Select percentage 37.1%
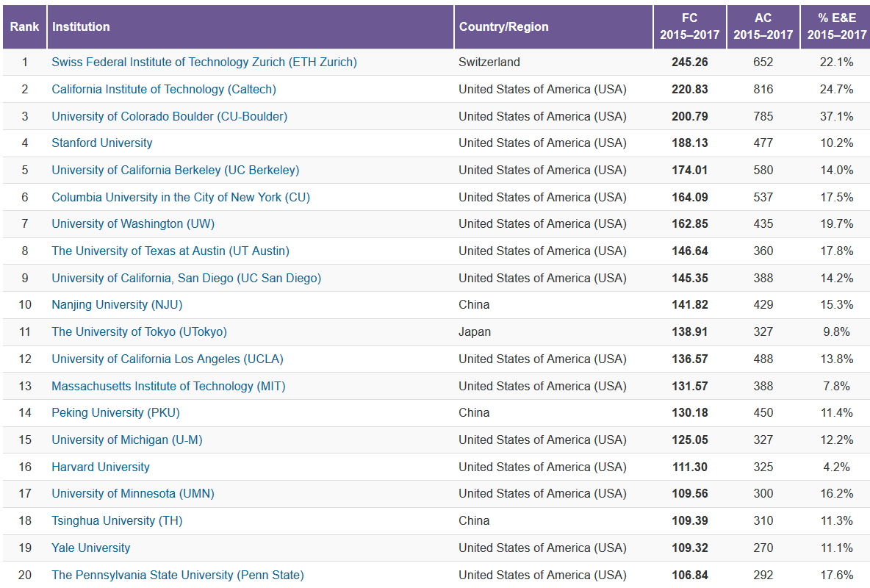 tap(837, 117)
